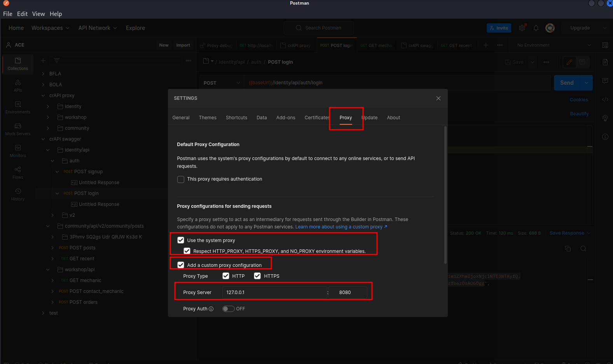Click the Proxy Auth info icon

211,309
